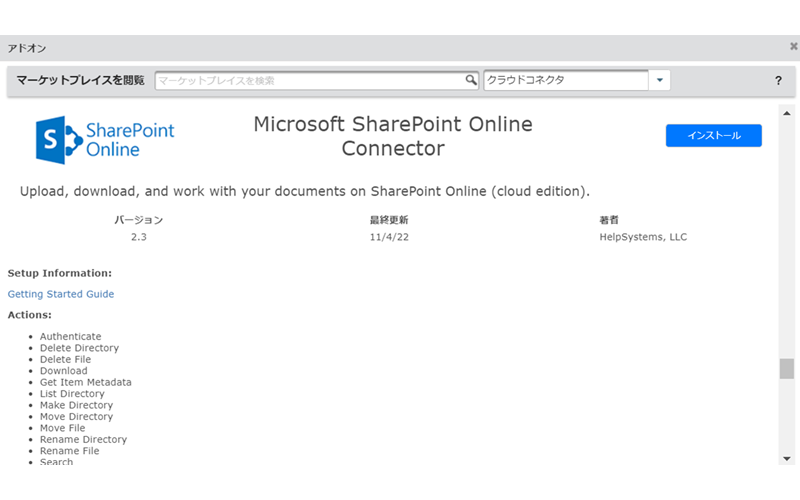Viewport: 800px width, 500px height.
Task: Click the Move Directory action item
Action: pos(77,416)
